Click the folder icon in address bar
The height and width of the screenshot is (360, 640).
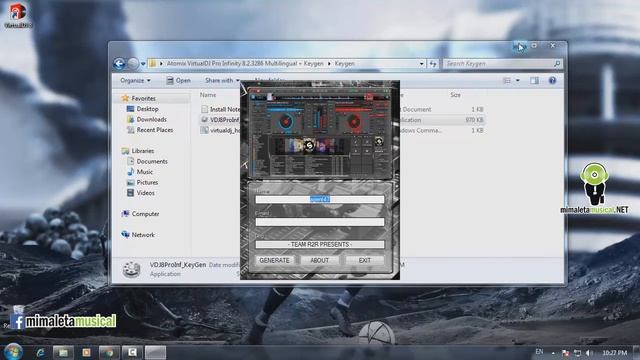pos(153,64)
